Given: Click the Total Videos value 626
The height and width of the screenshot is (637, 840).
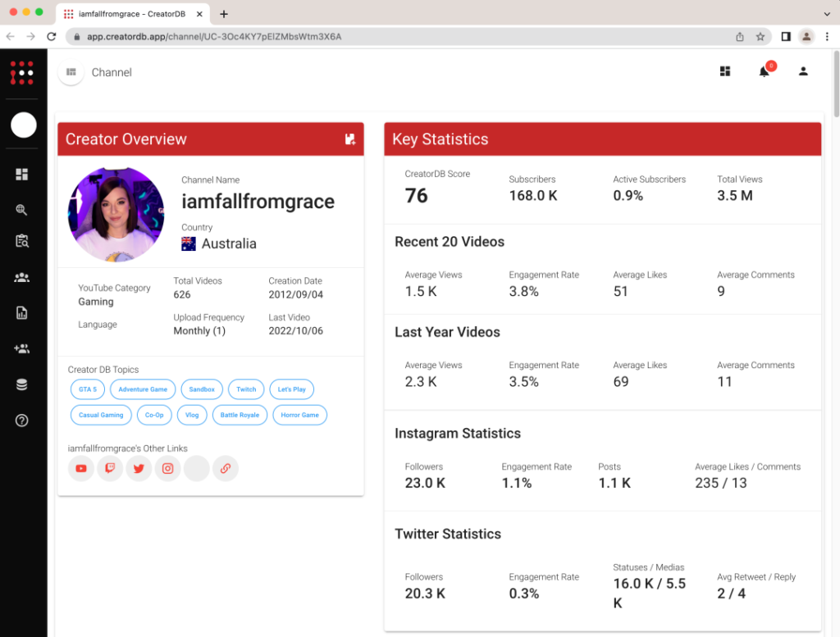Looking at the screenshot, I should point(182,294).
